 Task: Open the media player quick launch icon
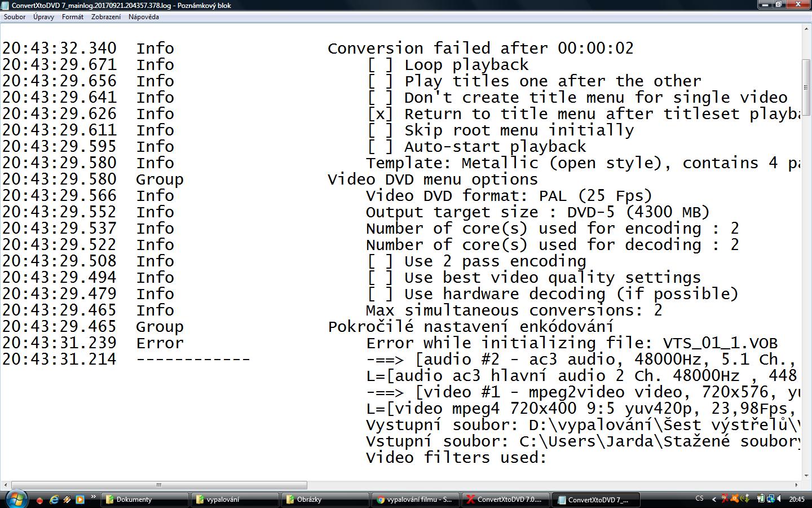[80, 500]
